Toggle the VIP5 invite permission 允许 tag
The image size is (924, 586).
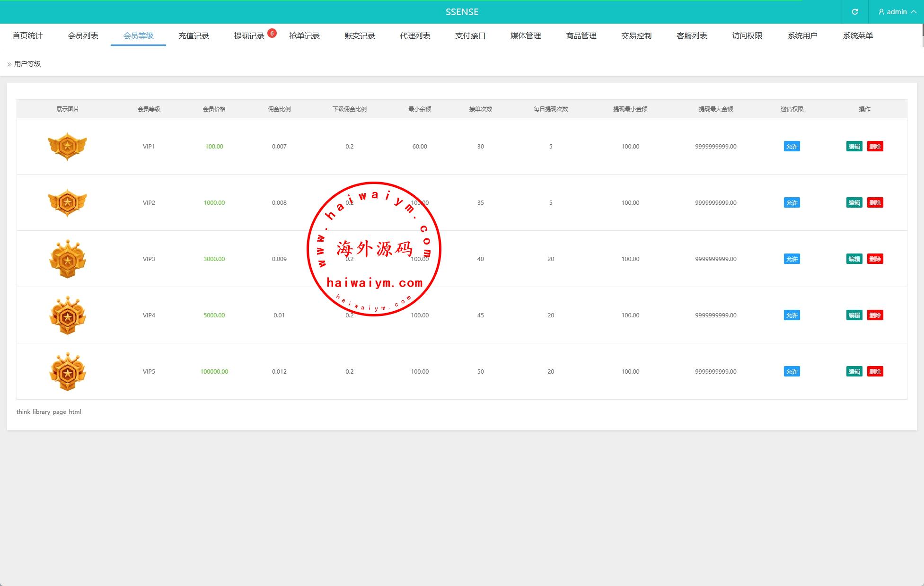tap(792, 371)
